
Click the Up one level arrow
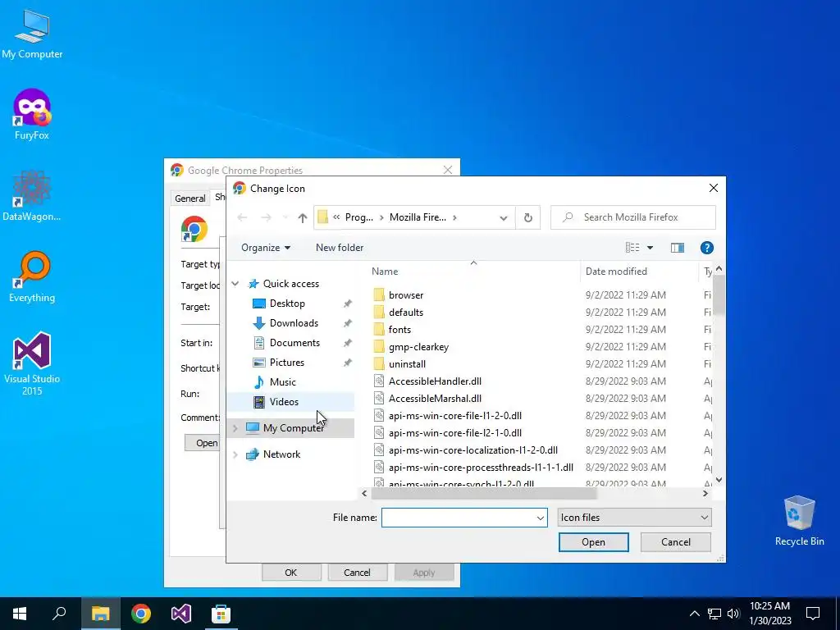303,217
